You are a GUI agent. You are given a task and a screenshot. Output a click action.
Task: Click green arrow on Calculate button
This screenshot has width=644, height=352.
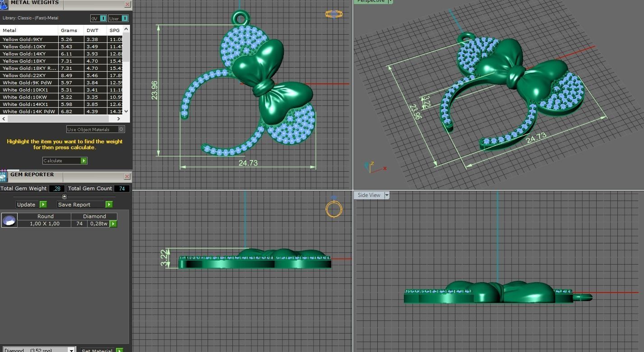(84, 160)
